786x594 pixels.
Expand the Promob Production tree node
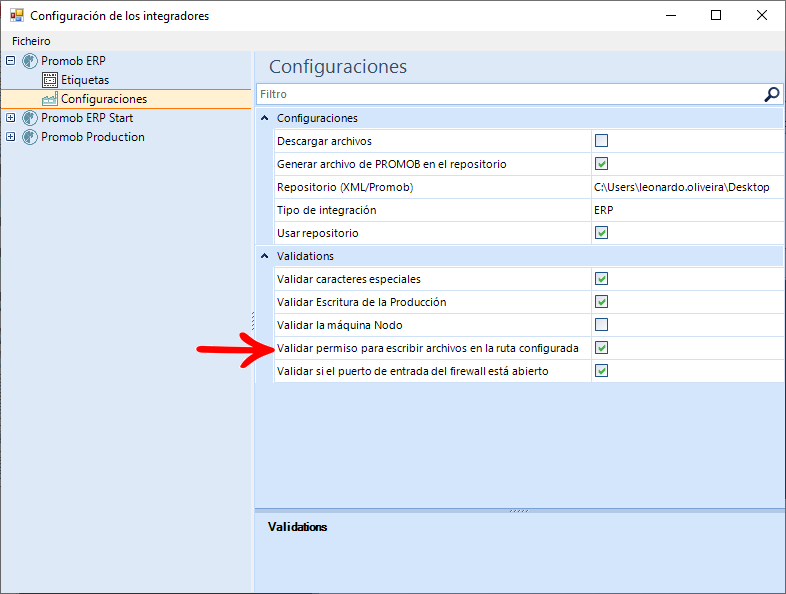(x=11, y=137)
